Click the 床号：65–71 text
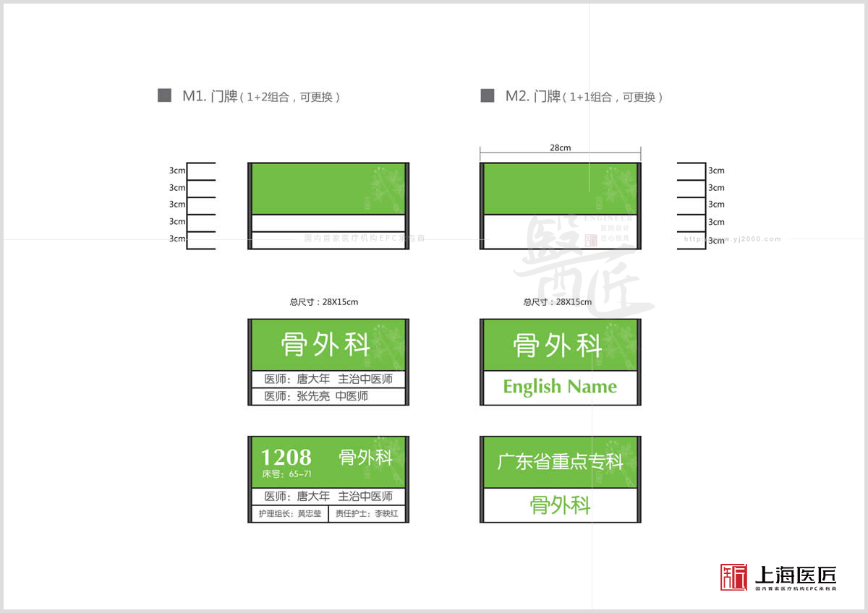Image resolution: width=868 pixels, height=613 pixels. coord(286,474)
